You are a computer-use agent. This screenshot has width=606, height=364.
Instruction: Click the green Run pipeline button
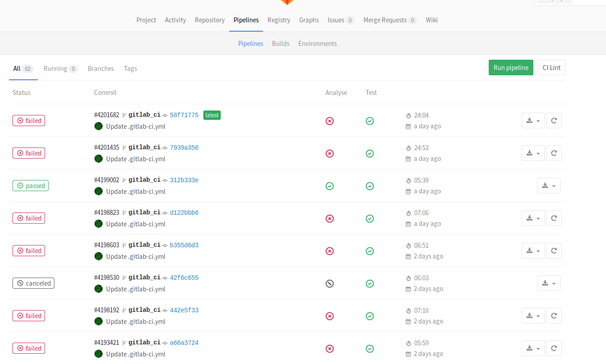click(x=511, y=68)
